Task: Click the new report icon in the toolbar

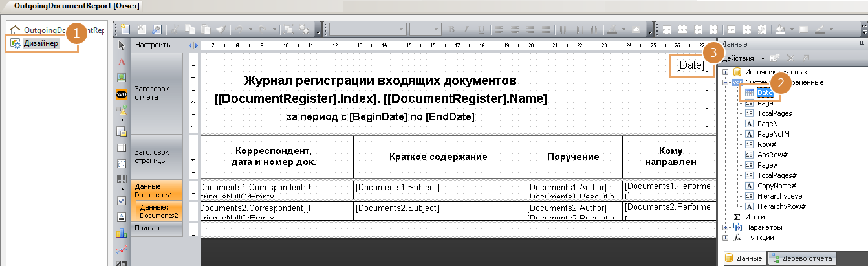Action: 125,29
